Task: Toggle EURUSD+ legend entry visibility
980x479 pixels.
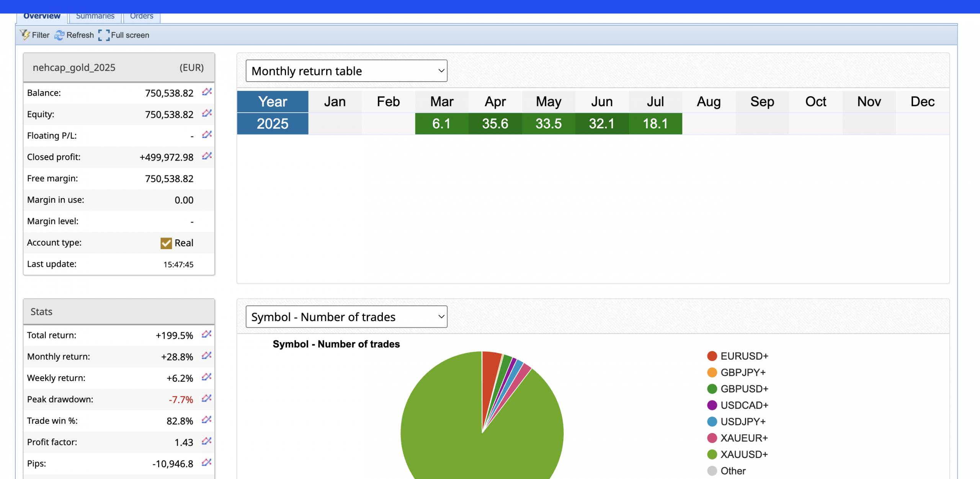Action: tap(744, 356)
